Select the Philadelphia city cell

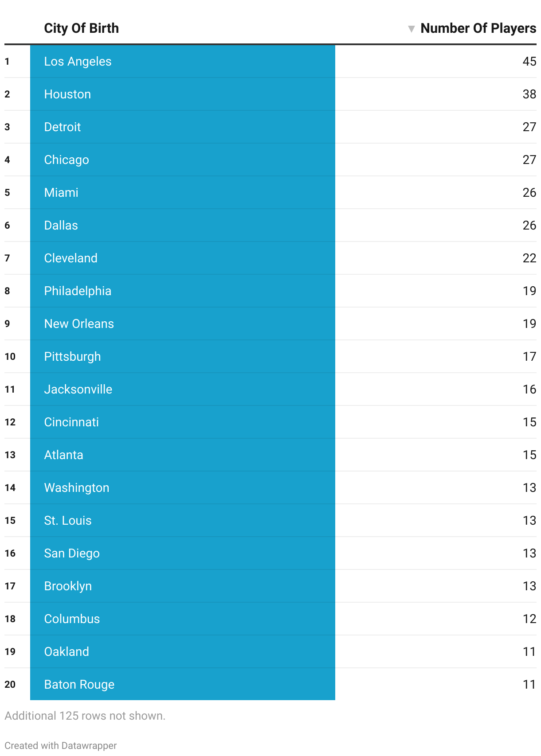183,291
